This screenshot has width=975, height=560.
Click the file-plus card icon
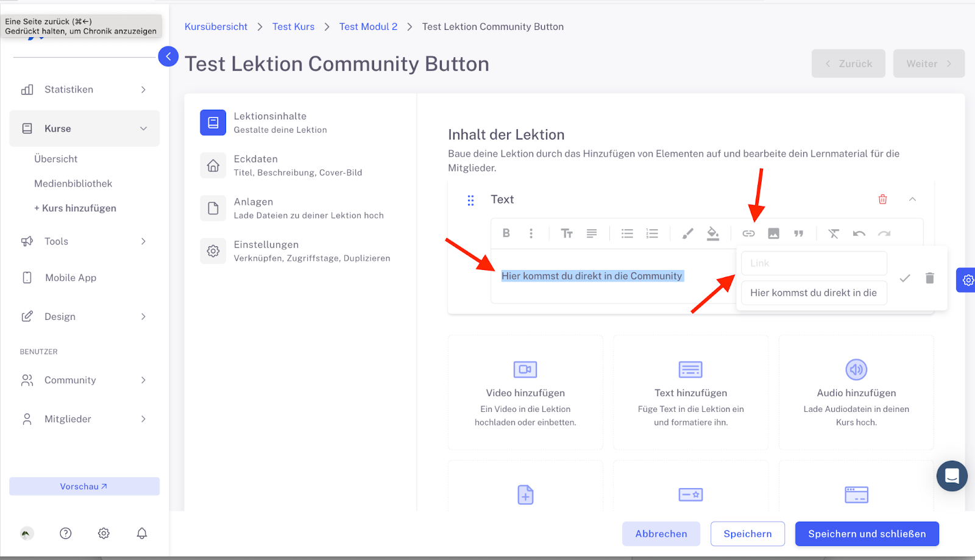tap(525, 495)
